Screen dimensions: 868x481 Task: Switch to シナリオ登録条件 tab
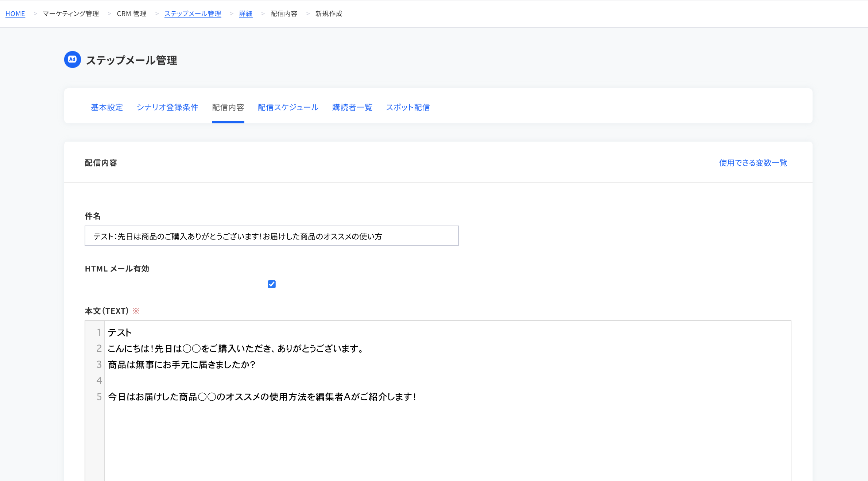[x=167, y=107]
